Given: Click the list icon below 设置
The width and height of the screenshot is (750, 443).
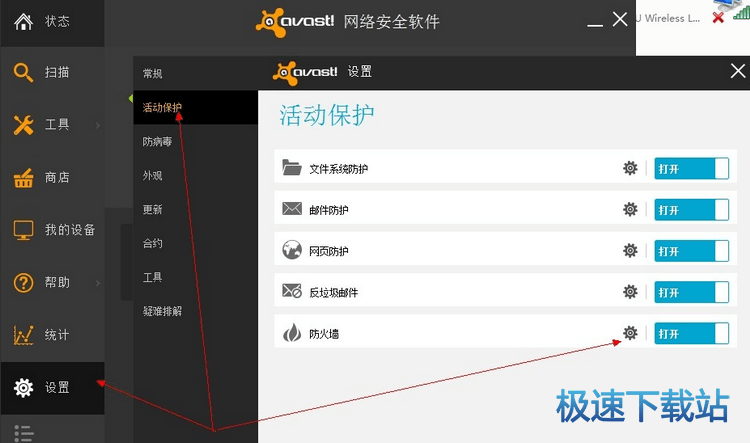Looking at the screenshot, I should [x=23, y=433].
